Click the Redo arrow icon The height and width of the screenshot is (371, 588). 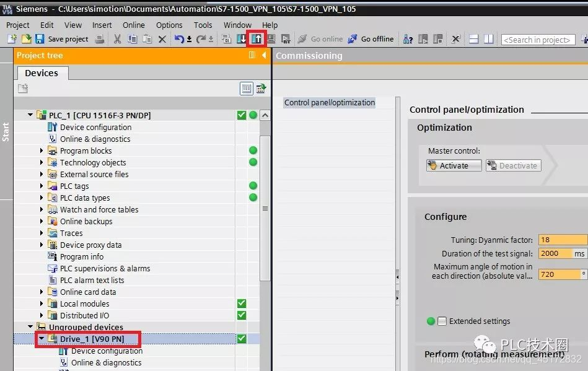[201, 38]
